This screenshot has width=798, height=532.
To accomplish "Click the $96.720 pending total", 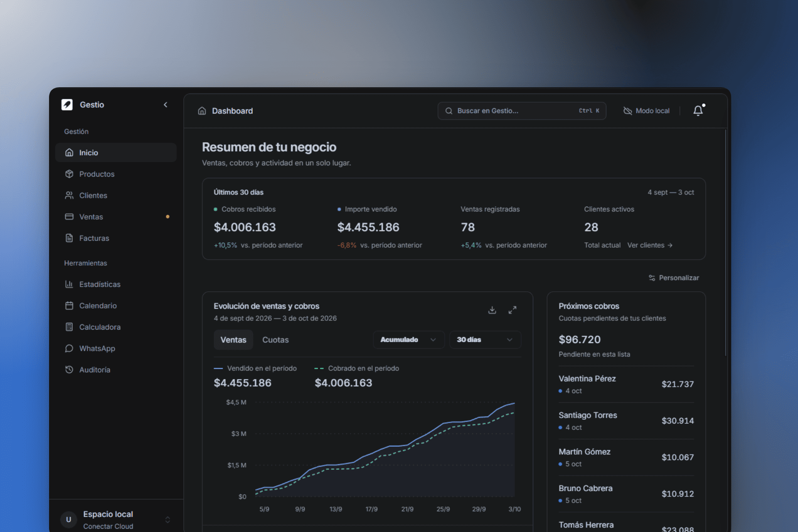I will point(579,340).
